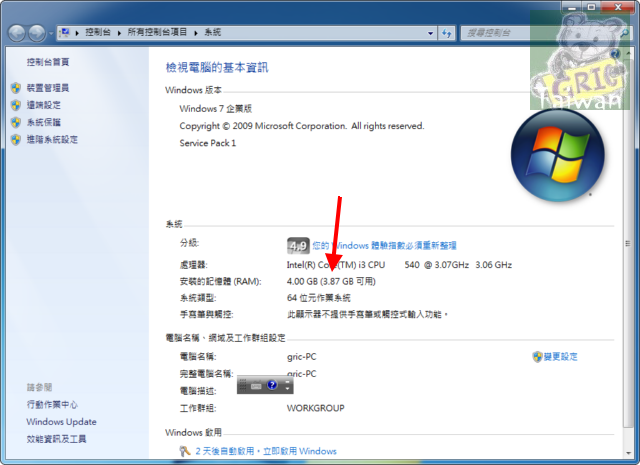Screen dimensions: 640x465
Task: Click the shield icon beside 進階系統設定
Action: pyautogui.click(x=16, y=139)
